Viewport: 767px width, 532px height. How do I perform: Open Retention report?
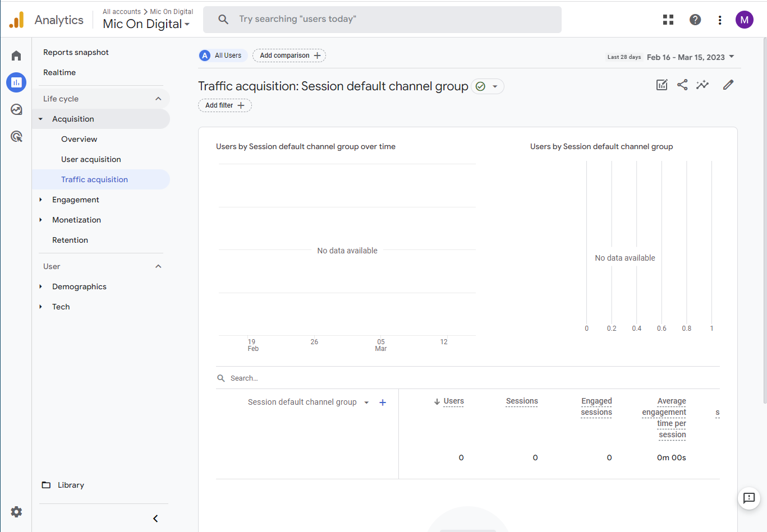click(70, 240)
